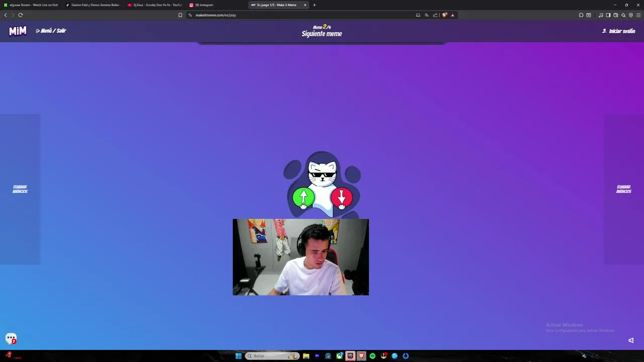The height and width of the screenshot is (362, 644).
Task: Open the translate page icon
Action: [427, 15]
